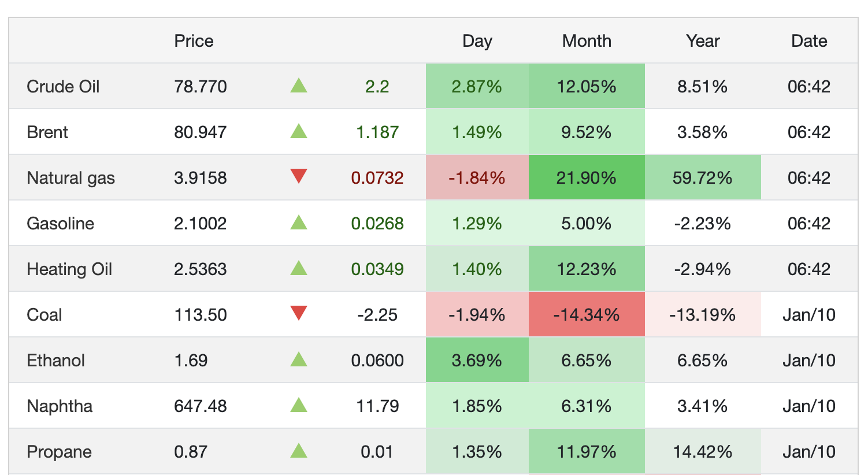Click Propane price 0.87
This screenshot has width=868, height=475.
[191, 452]
